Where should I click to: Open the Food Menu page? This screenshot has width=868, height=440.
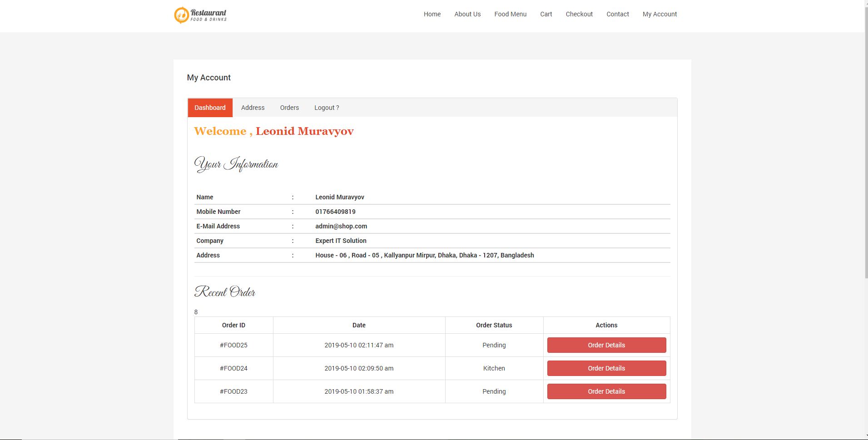(510, 14)
